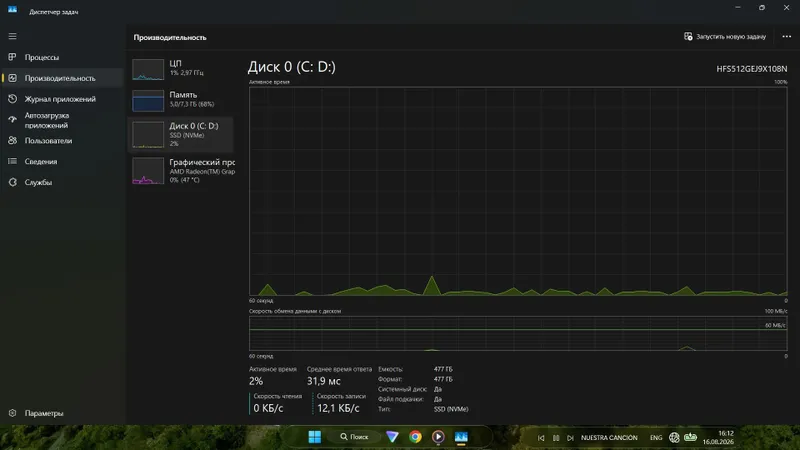
Task: Open Автозагрузка приложений page
Action: coord(62,120)
